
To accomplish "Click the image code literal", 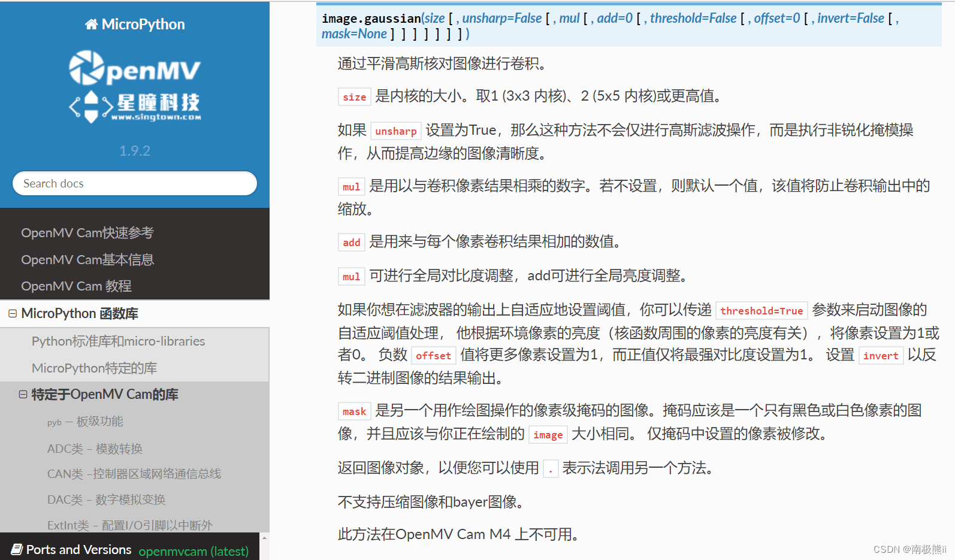I will tap(548, 435).
